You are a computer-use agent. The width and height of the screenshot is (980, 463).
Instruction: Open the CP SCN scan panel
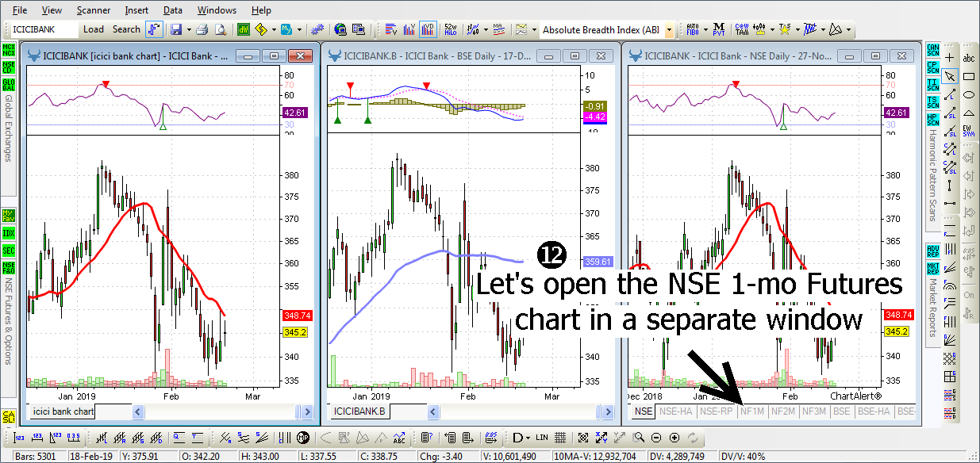932,67
